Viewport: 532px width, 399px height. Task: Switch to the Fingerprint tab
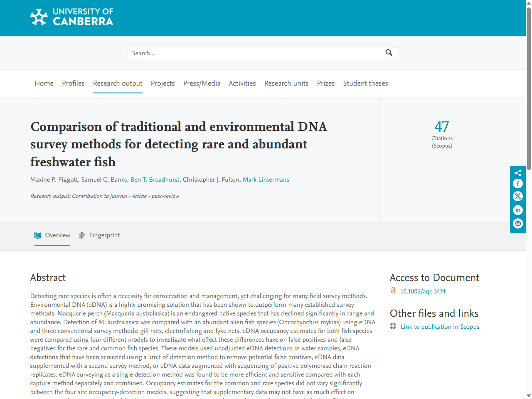click(x=99, y=235)
